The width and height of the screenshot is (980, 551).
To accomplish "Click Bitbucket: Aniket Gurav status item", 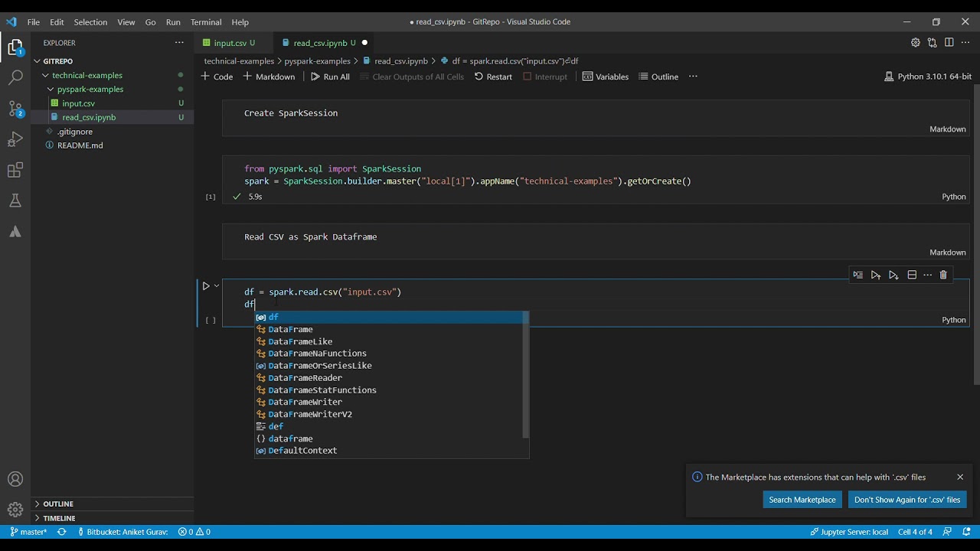I will [x=122, y=532].
